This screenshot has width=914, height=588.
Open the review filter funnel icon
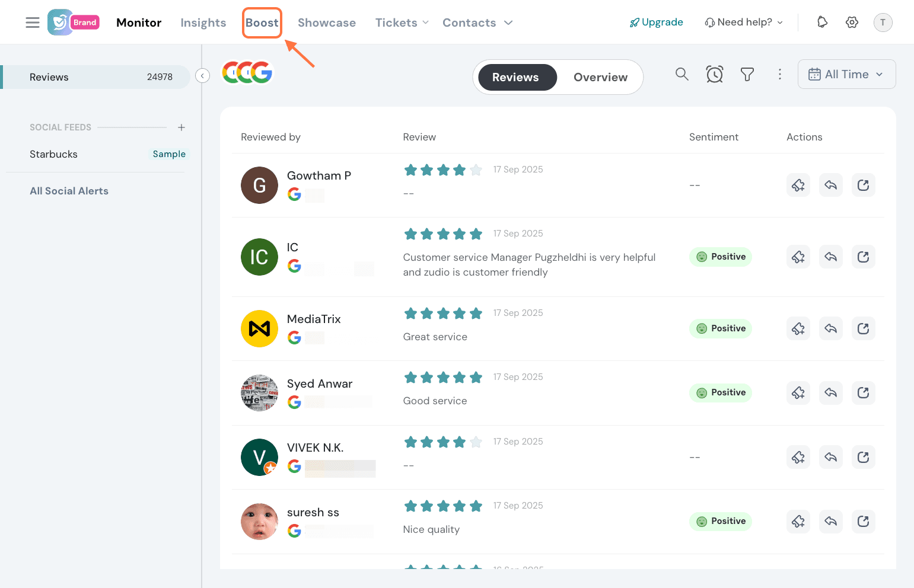(x=747, y=74)
